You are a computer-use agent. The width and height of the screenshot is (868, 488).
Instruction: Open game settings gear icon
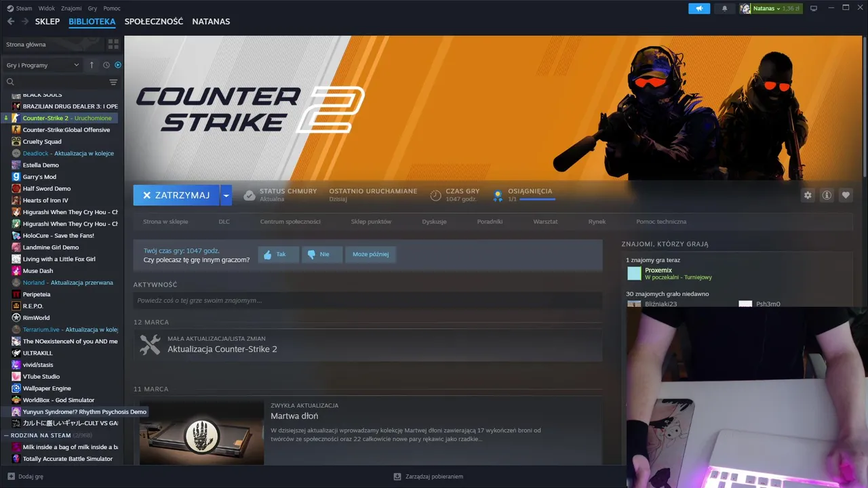[x=808, y=195]
